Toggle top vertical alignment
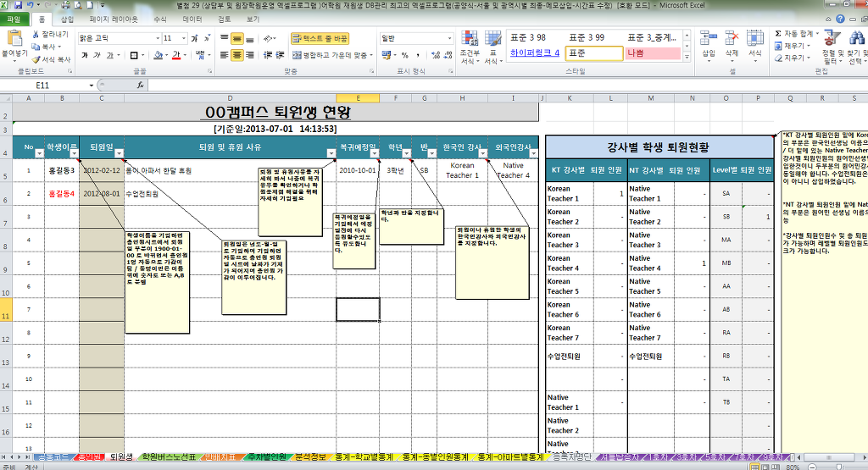The image size is (868, 470). pyautogui.click(x=224, y=38)
